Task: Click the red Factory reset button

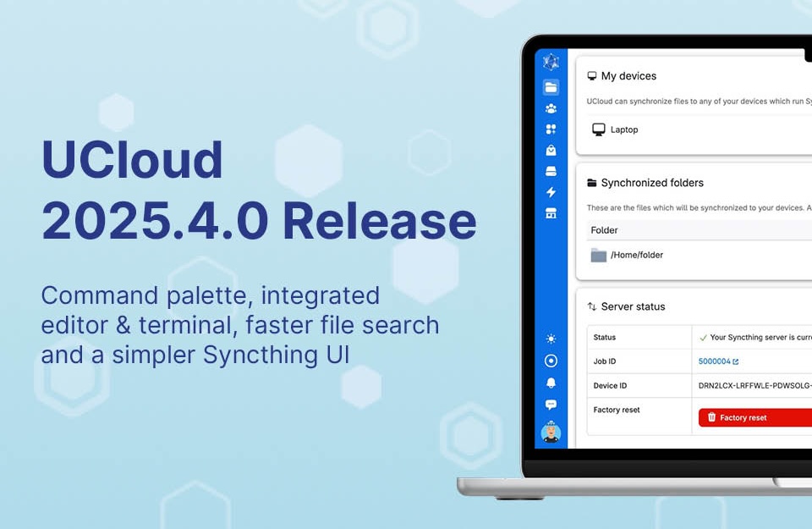Action: (755, 417)
